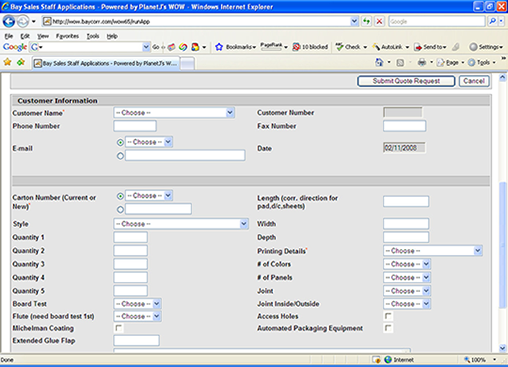Click the Phone Number input field
508x367 pixels.
(135, 126)
